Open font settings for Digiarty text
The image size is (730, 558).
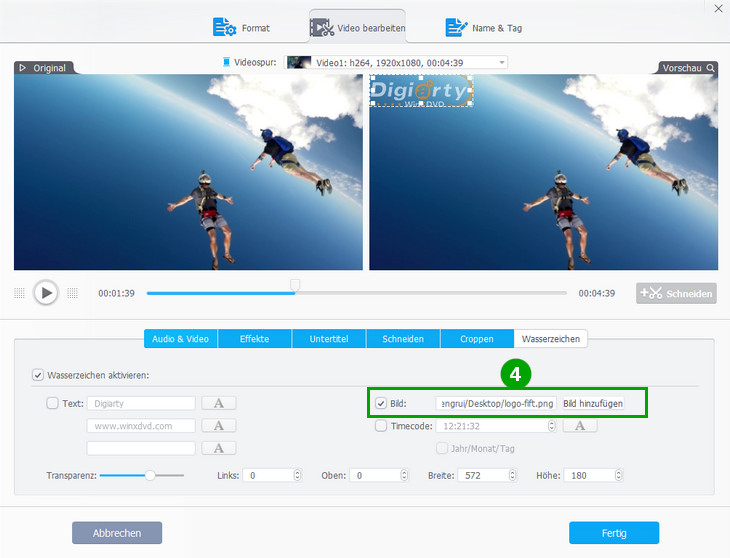point(218,403)
